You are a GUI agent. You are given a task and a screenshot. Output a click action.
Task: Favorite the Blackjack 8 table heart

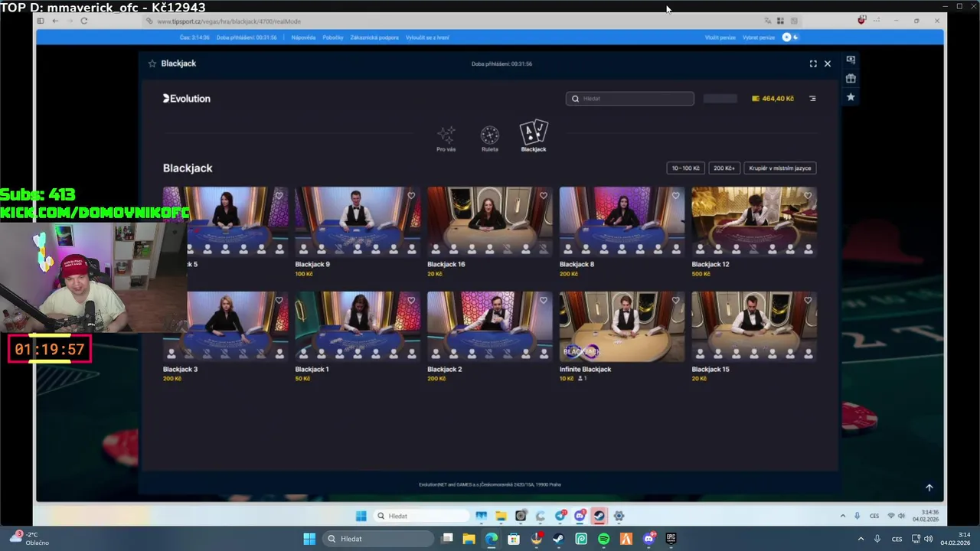675,196
